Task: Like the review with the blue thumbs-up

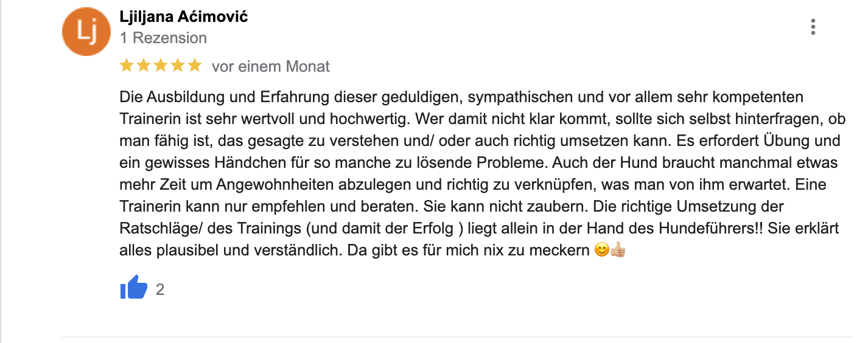Action: coord(134,288)
